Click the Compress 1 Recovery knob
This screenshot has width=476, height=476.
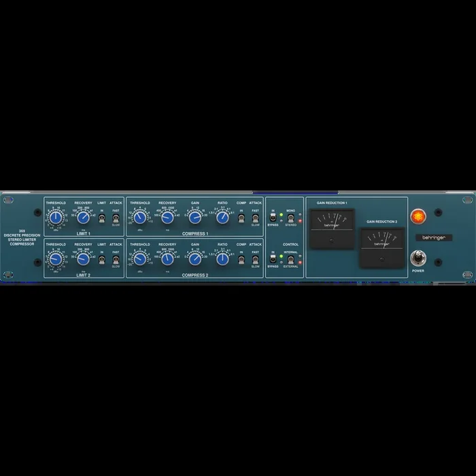167,218
